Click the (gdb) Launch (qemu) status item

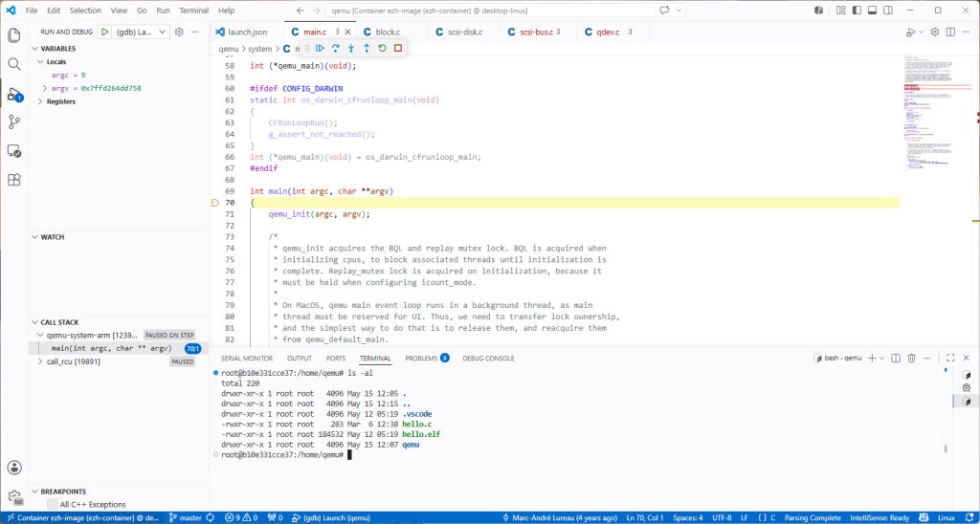[331, 517]
